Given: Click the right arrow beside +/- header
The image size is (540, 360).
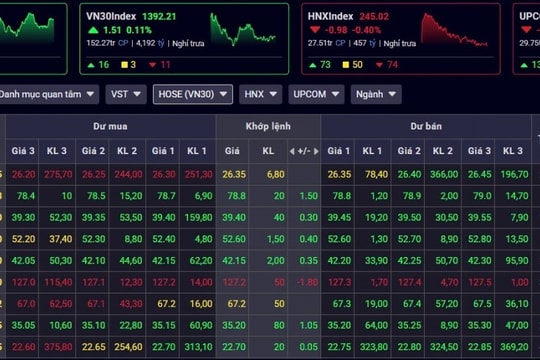Looking at the screenshot, I should 316,151.
